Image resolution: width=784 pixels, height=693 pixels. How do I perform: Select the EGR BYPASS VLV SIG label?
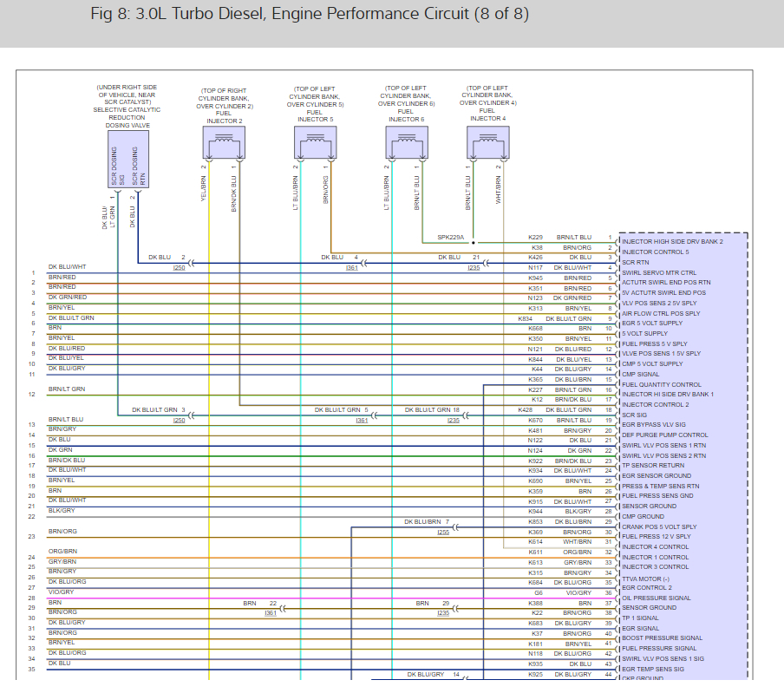pyautogui.click(x=654, y=424)
